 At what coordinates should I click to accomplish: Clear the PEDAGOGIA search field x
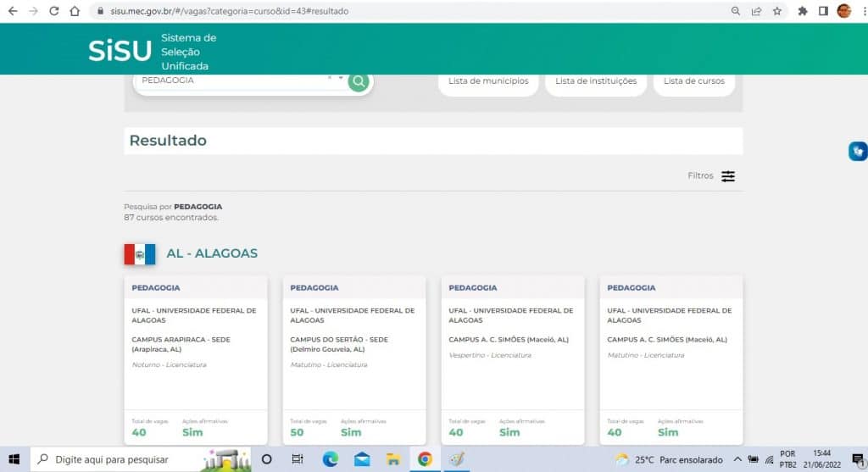pos(330,78)
